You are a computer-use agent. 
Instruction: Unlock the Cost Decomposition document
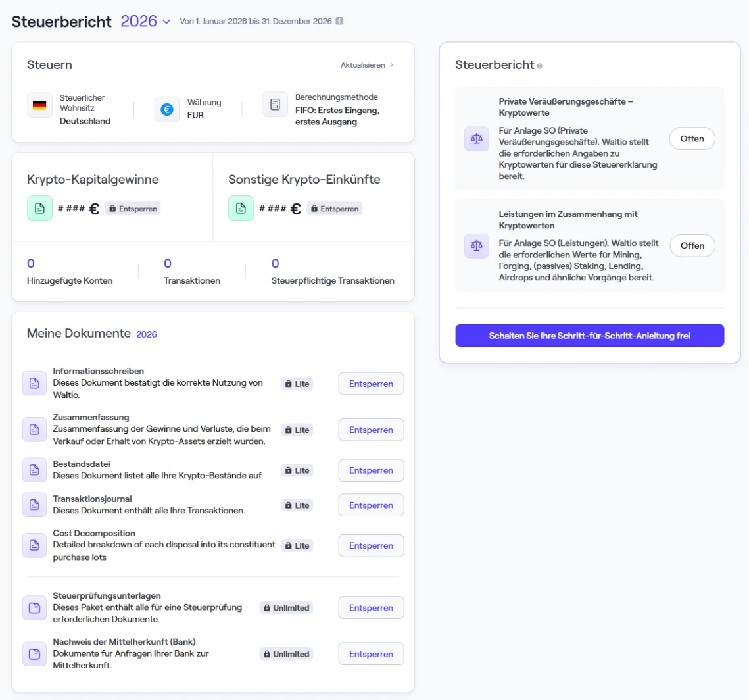pyautogui.click(x=371, y=545)
